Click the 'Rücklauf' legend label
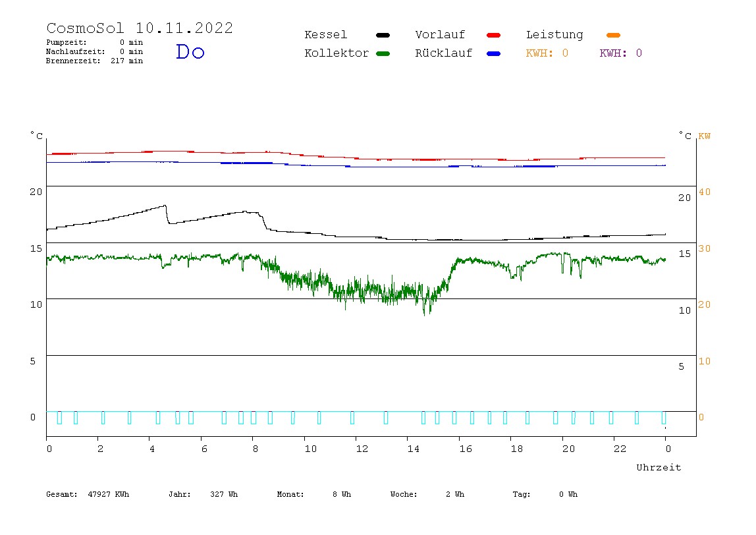 (x=444, y=53)
